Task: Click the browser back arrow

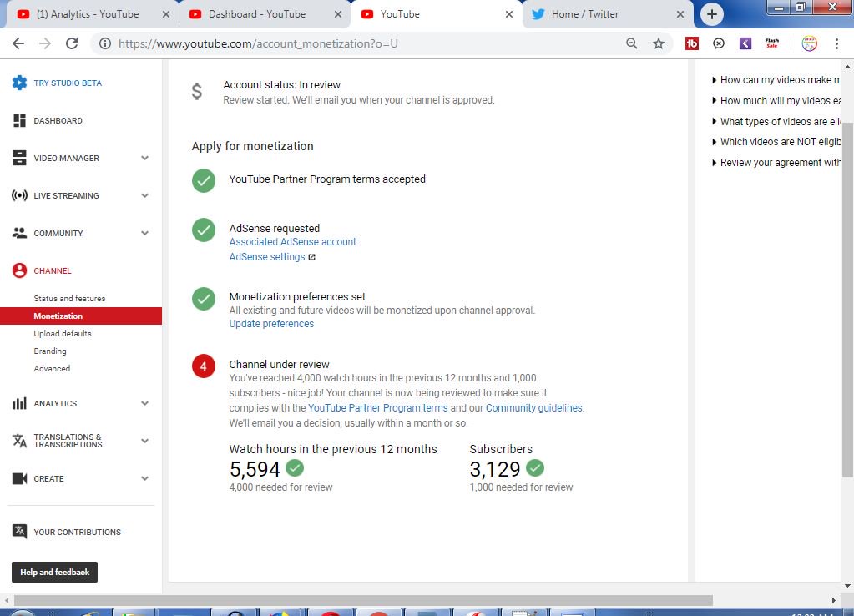Action: (x=18, y=43)
